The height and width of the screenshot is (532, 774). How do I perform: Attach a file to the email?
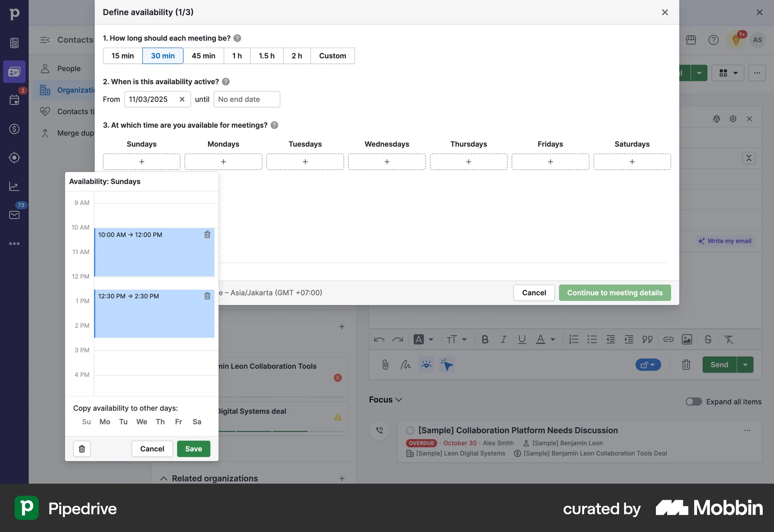tap(385, 365)
